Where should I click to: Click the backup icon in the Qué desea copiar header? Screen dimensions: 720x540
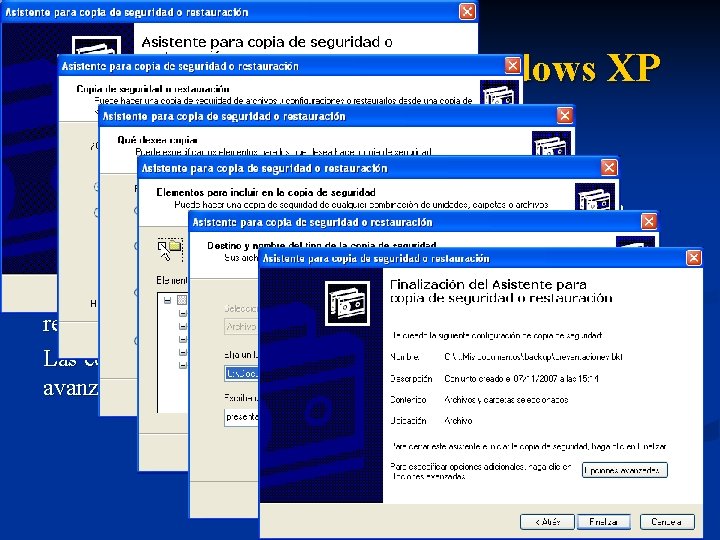[551, 143]
